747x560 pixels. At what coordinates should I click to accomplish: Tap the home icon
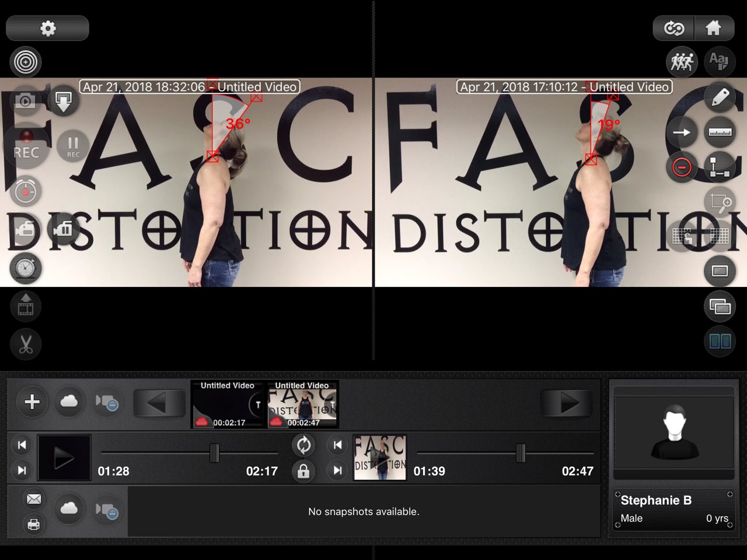(x=713, y=28)
